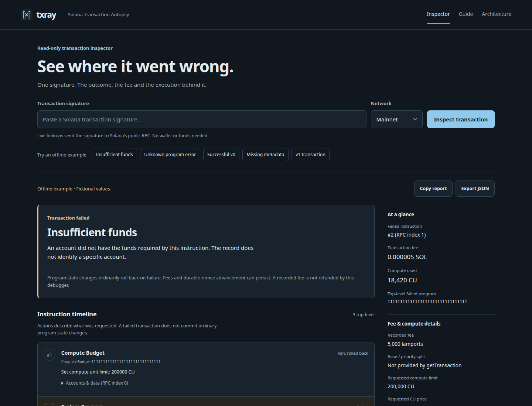Load the Successful v0 example
The width and height of the screenshot is (532, 406).
221,155
